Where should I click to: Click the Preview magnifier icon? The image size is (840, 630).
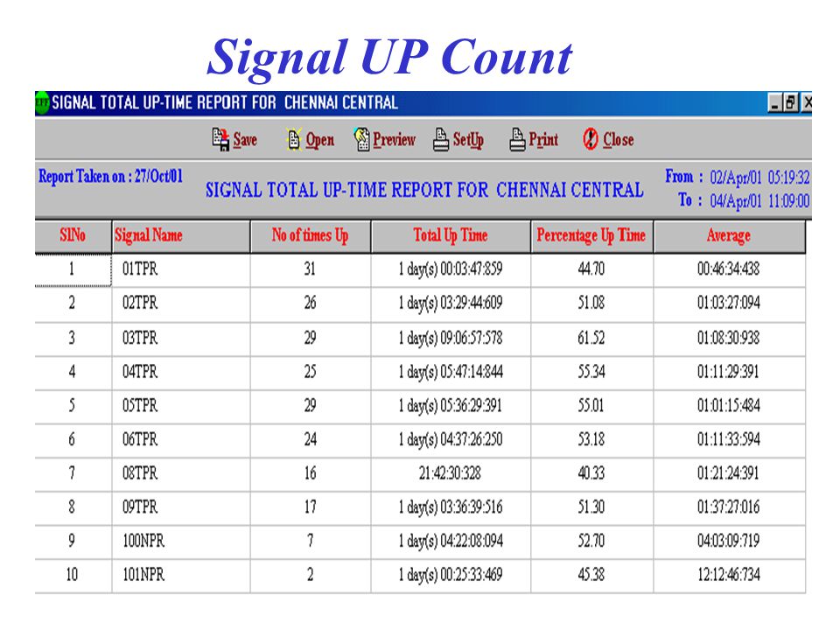pos(361,139)
